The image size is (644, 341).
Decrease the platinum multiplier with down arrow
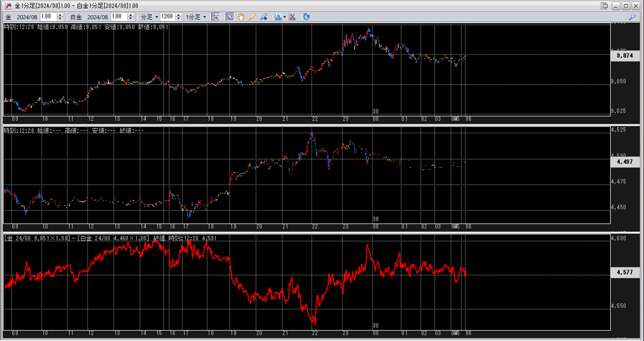[x=131, y=19]
